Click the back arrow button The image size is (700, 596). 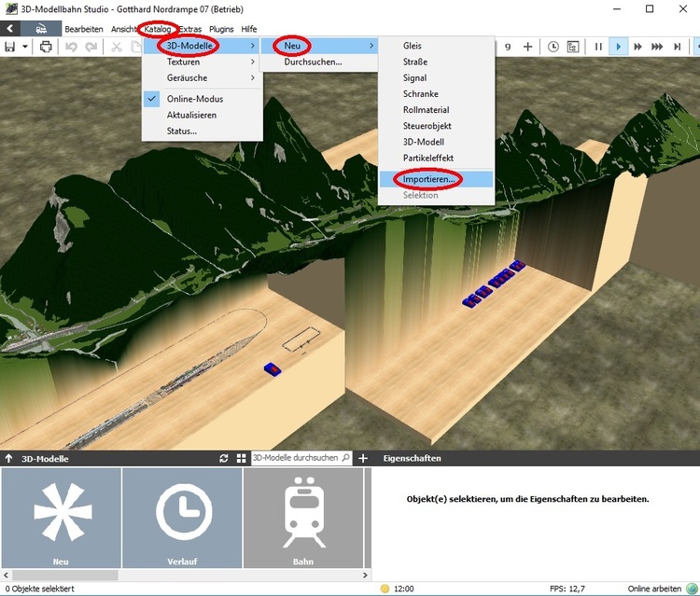tap(10, 29)
